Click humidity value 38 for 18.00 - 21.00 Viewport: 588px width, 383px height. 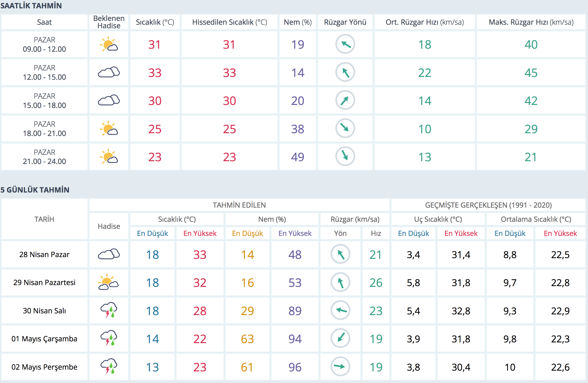click(x=298, y=129)
